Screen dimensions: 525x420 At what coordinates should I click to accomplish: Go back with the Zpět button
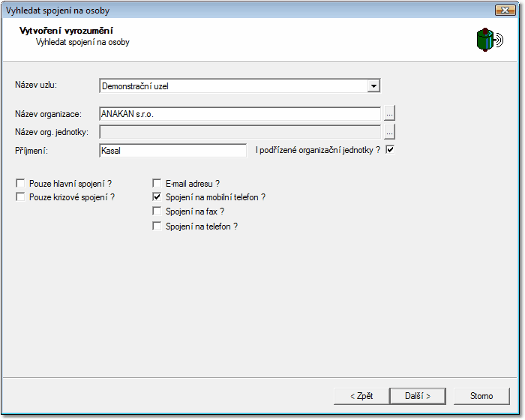click(361, 396)
